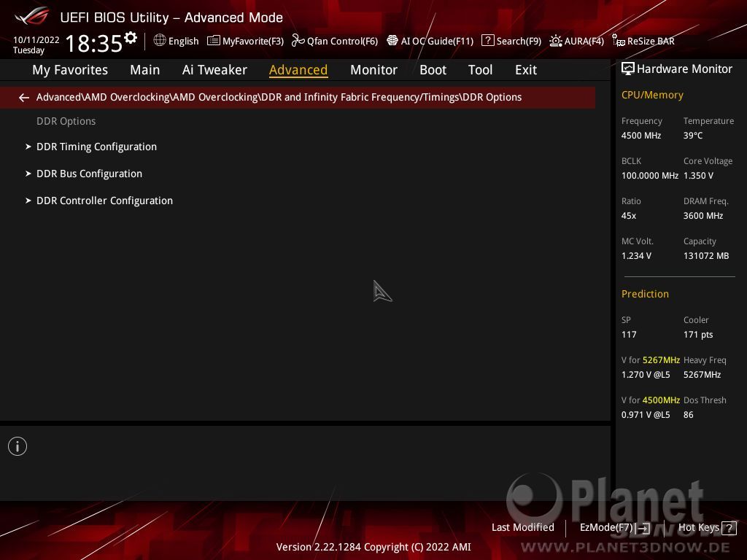747x560 pixels.
Task: Click the English language label
Action: point(183,42)
